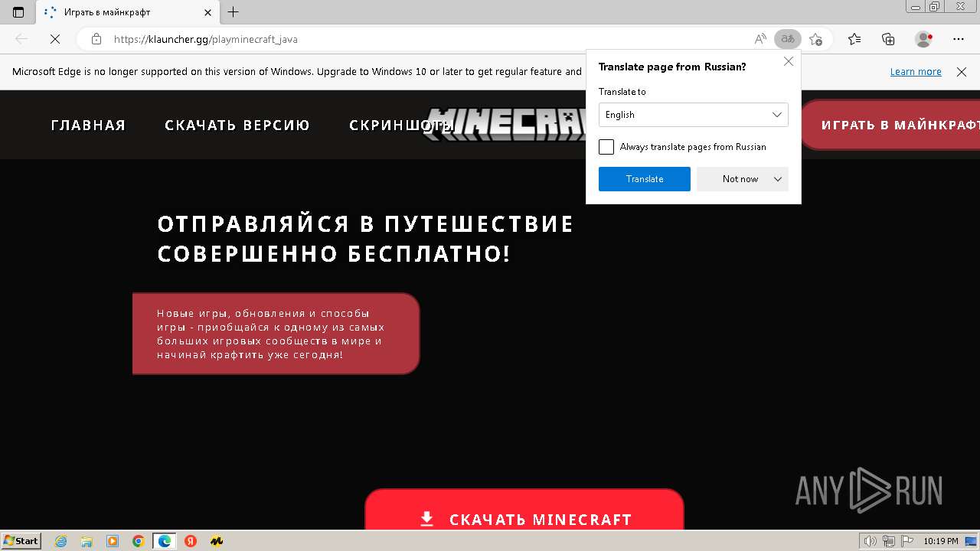The width and height of the screenshot is (980, 551).
Task: Open the СКРИНШОТЫ menu item
Action: point(402,126)
